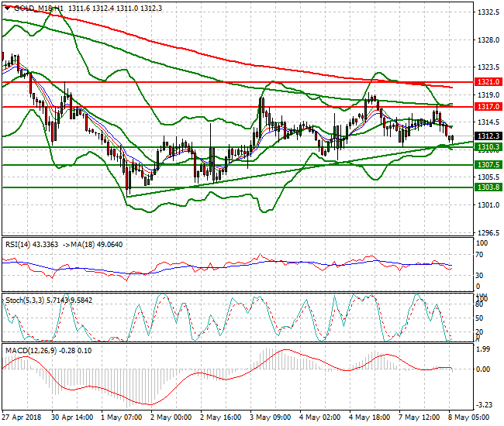The width and height of the screenshot is (504, 426).
Task: Select the MACD(12,26,9) indicator label
Action: [31, 351]
